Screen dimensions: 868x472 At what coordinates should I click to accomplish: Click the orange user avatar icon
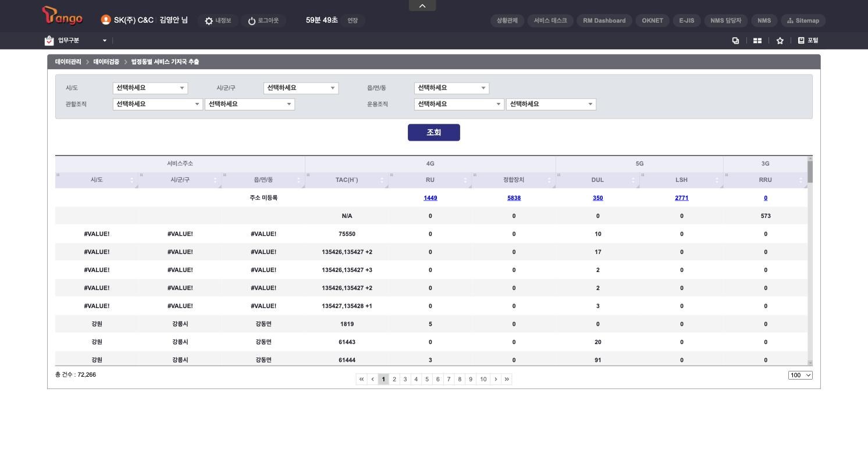point(105,20)
